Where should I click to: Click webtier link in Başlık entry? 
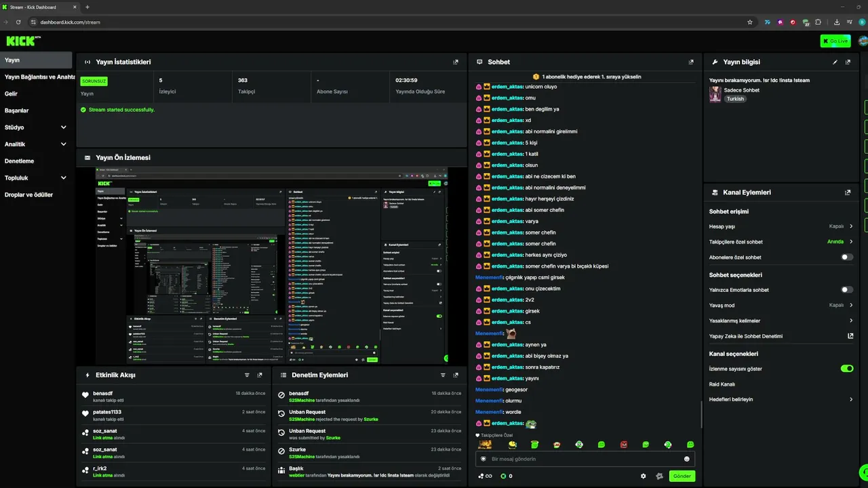297,475
